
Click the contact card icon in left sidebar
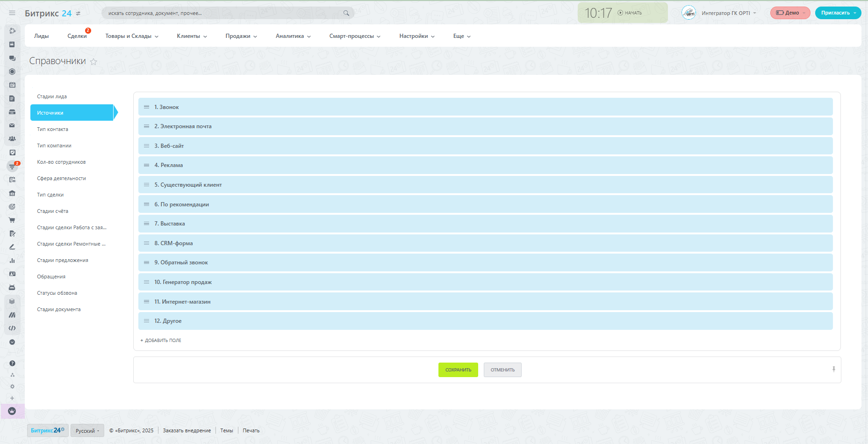(12, 274)
